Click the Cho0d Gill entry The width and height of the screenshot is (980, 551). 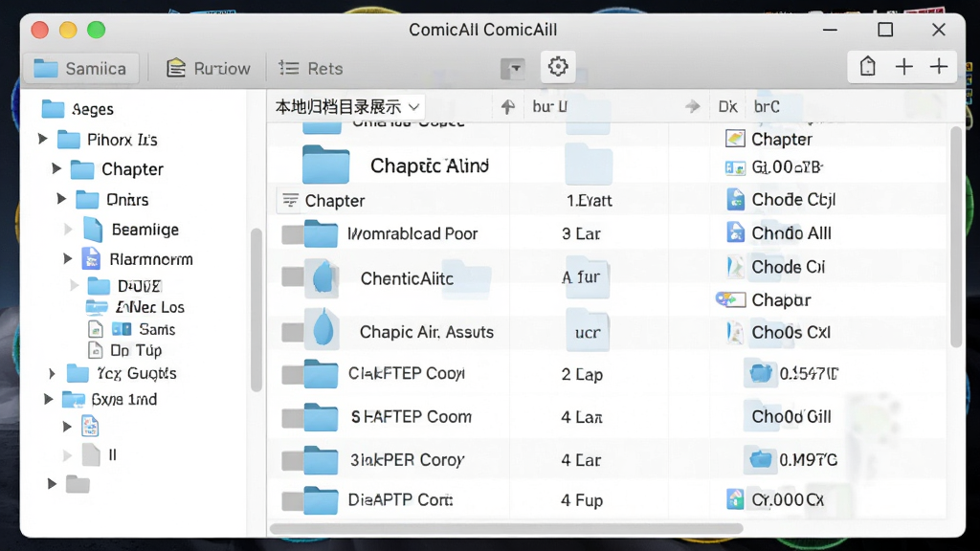(x=791, y=417)
